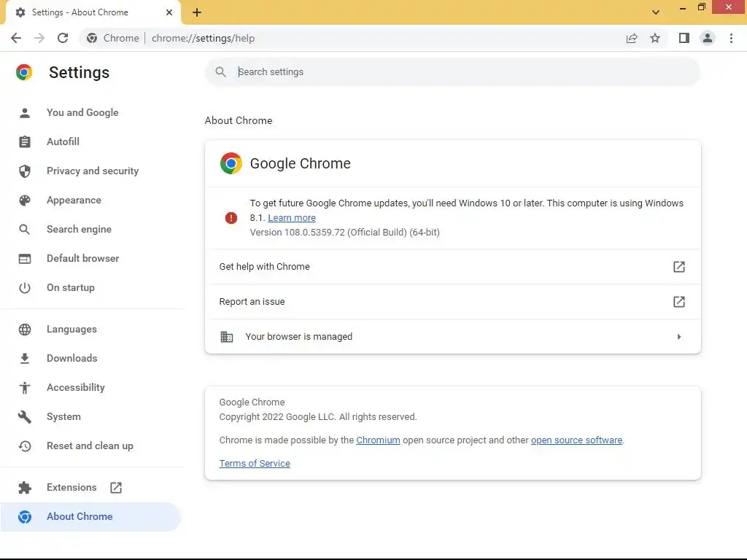Click the Google Chrome logo in the card
This screenshot has width=747, height=560.
click(x=231, y=163)
